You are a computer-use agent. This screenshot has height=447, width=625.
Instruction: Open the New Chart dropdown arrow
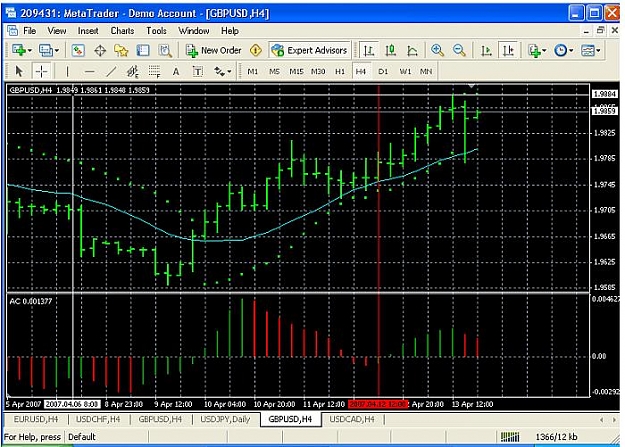(29, 51)
